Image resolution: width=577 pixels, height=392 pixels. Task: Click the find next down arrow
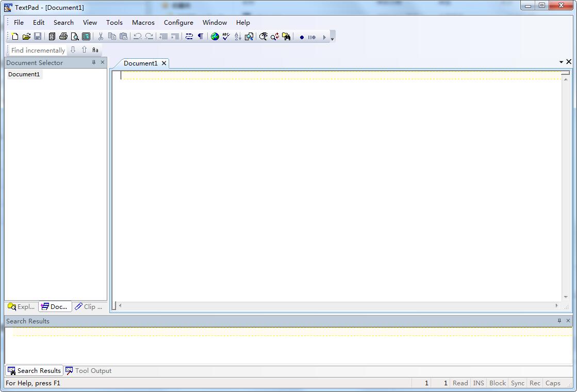[73, 50]
